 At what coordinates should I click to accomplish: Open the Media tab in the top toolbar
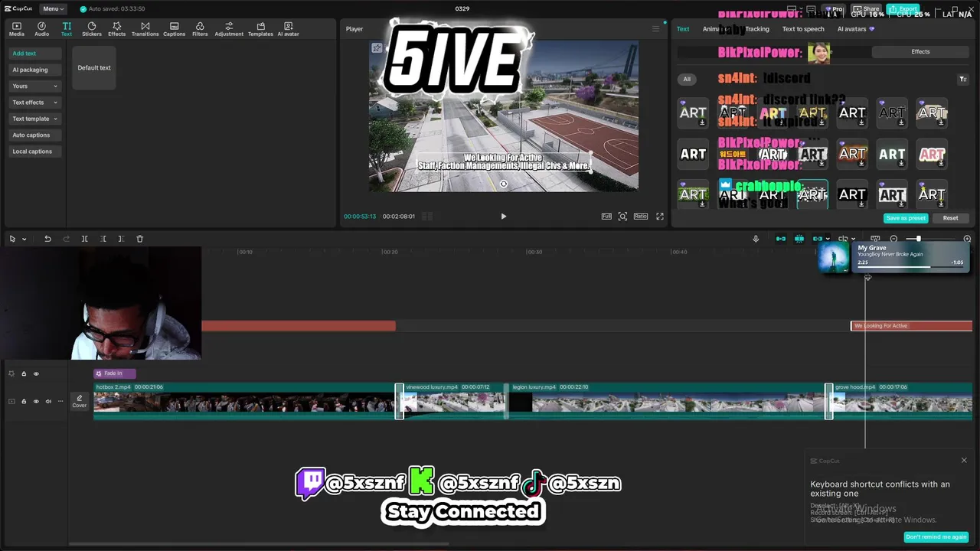[16, 29]
